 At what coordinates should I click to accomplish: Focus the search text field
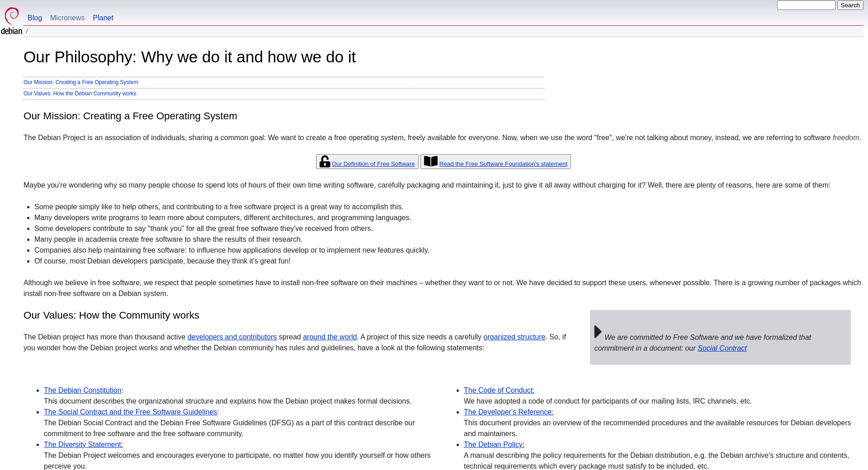point(806,5)
